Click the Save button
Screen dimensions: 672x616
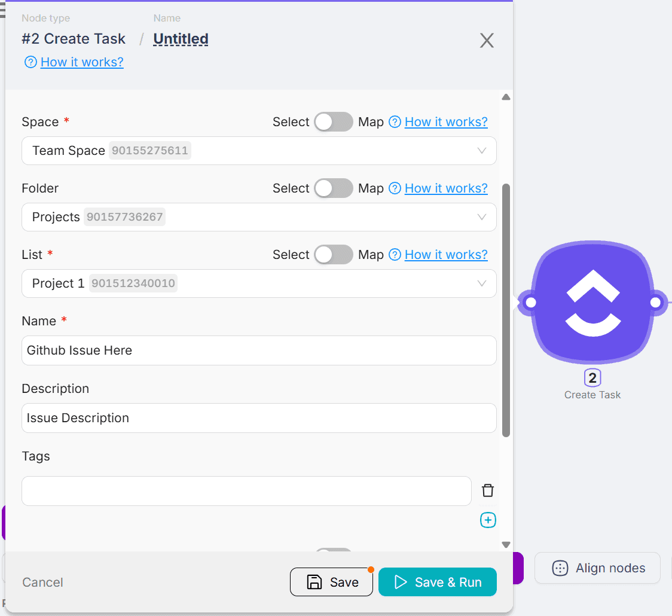coord(332,582)
